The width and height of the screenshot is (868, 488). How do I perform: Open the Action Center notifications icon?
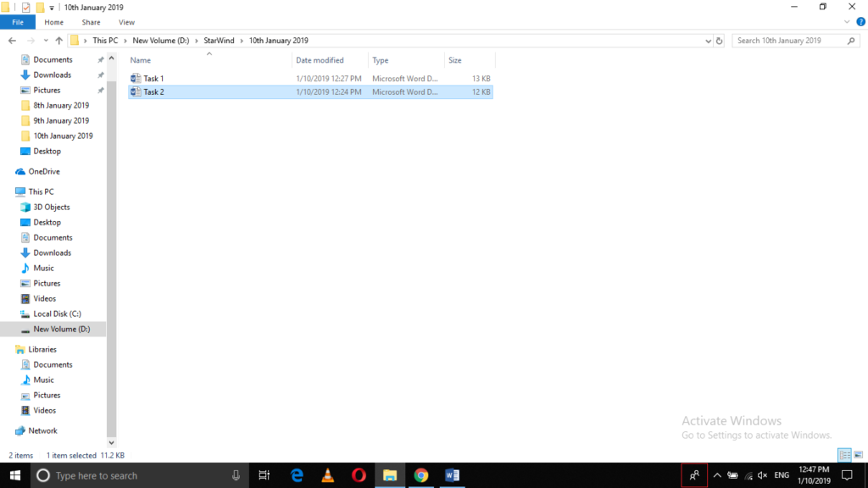coord(846,475)
